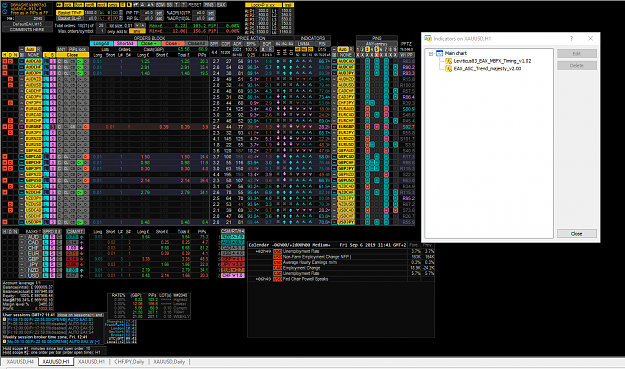Open the CHFJPY,Daily chart tab
The width and height of the screenshot is (625, 369).
(x=129, y=362)
